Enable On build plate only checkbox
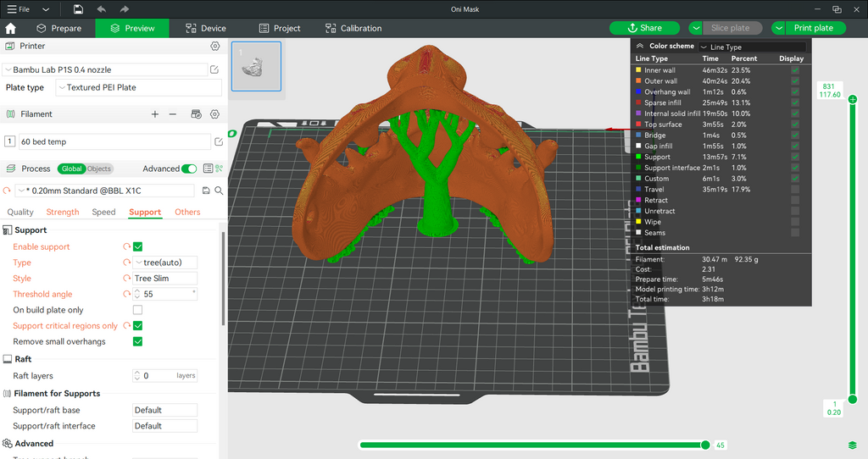The width and height of the screenshot is (868, 459). pos(138,310)
